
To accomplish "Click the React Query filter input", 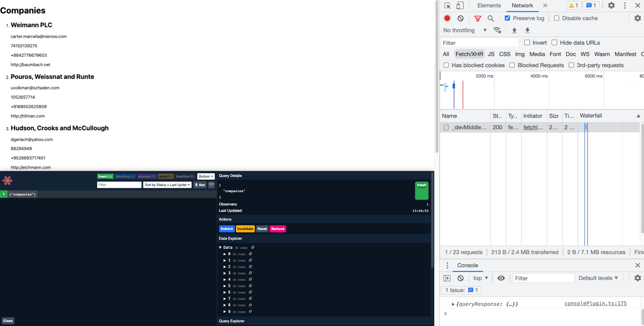I will tap(119, 185).
